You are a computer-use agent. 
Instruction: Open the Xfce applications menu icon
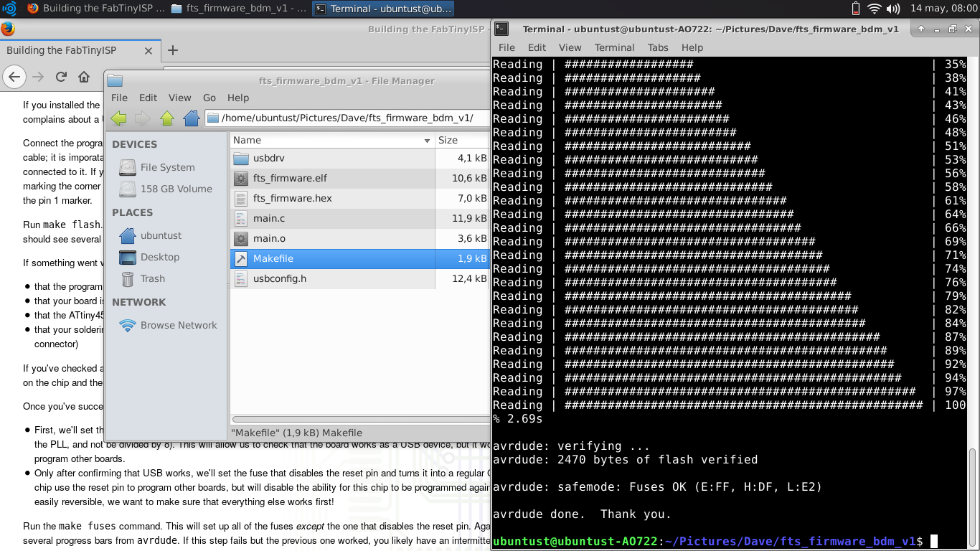tap(9, 9)
